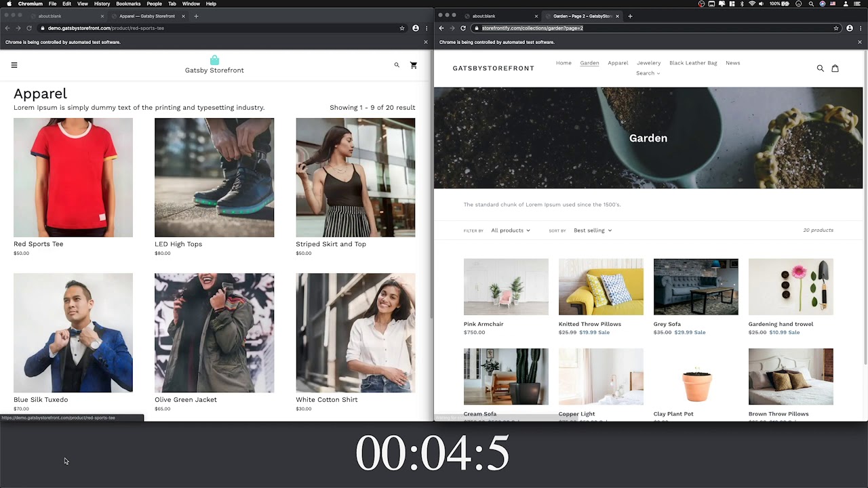Close the Garden – Page 2 tab
The width and height of the screenshot is (868, 488).
point(617,16)
